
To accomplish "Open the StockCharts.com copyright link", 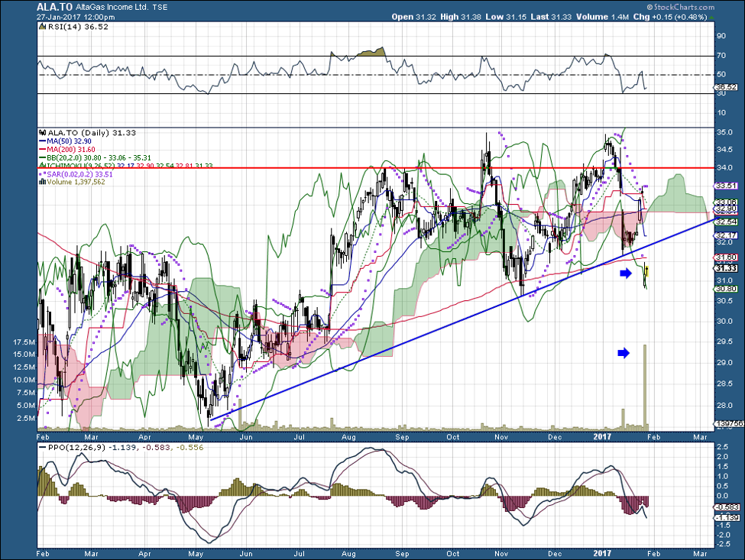I will point(680,7).
